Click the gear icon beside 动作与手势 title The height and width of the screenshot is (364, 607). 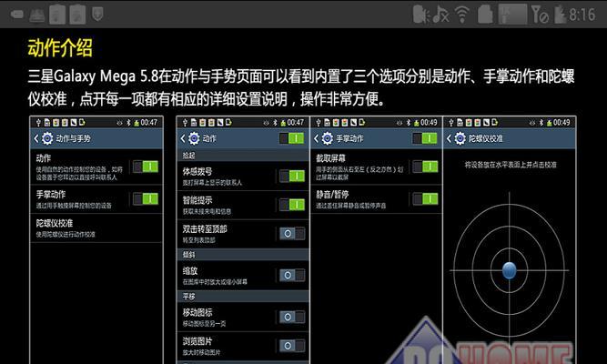pos(47,138)
